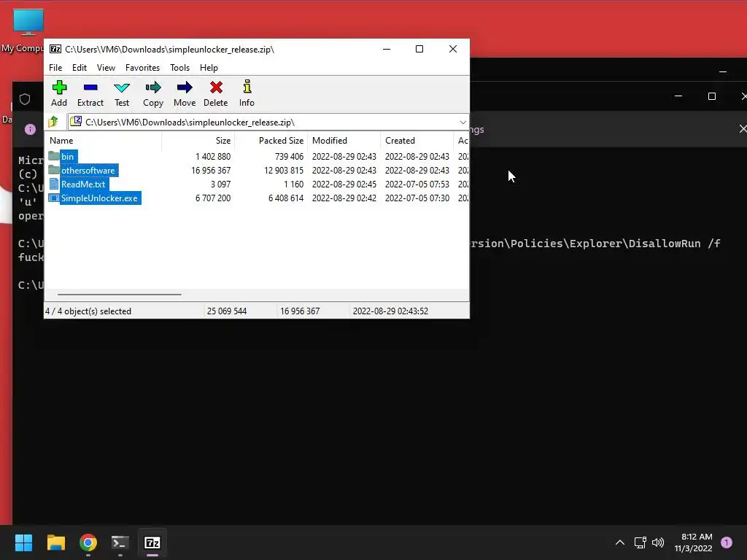747x560 pixels.
Task: Click the Info toolbar icon
Action: (247, 87)
